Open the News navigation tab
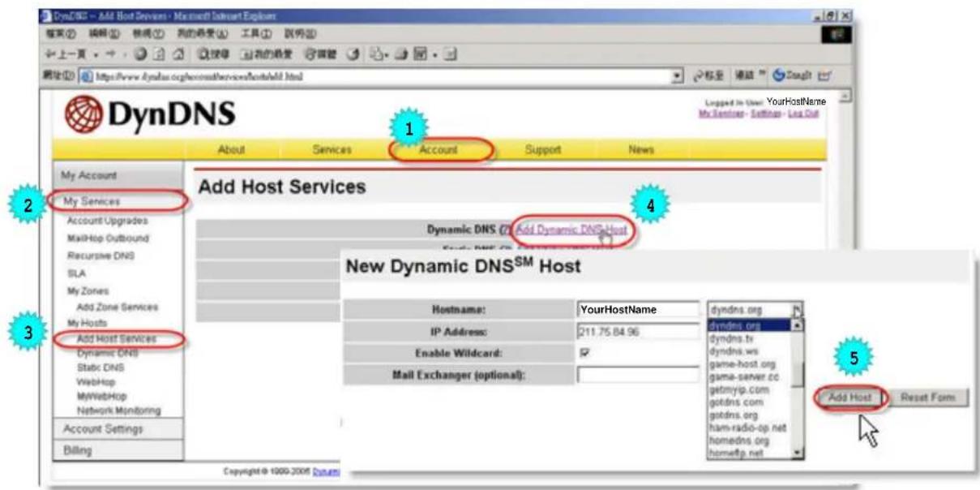Viewport: 980px width, 490px height. [x=640, y=150]
